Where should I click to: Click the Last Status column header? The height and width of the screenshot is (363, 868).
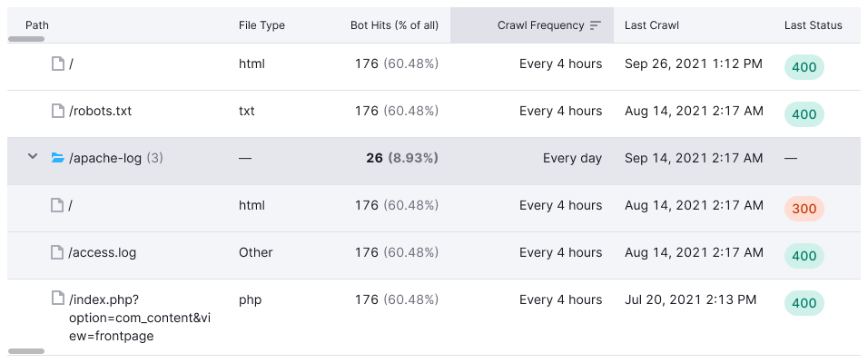(813, 25)
